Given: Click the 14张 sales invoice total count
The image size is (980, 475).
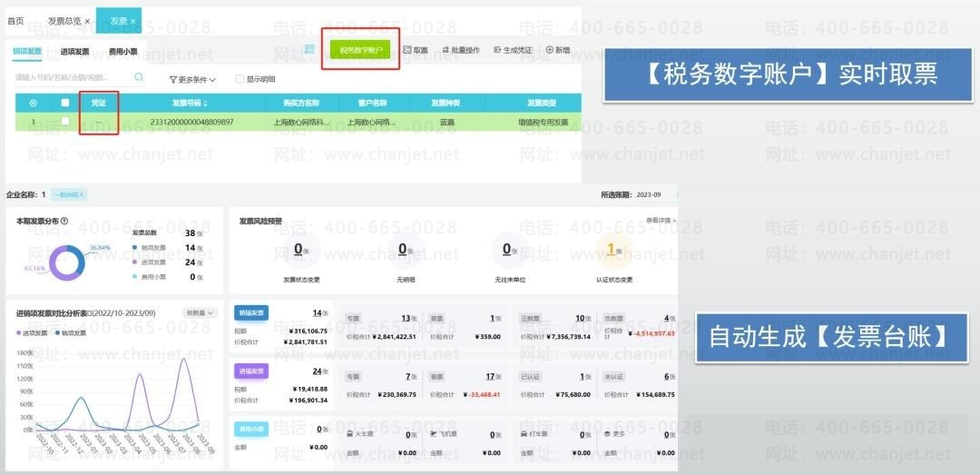Looking at the screenshot, I should click(x=320, y=313).
